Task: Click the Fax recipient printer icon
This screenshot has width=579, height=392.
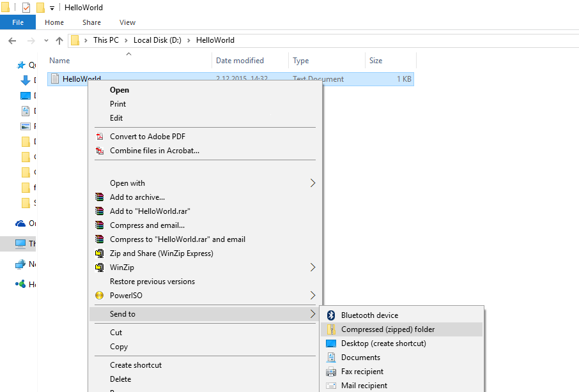Action: 331,372
